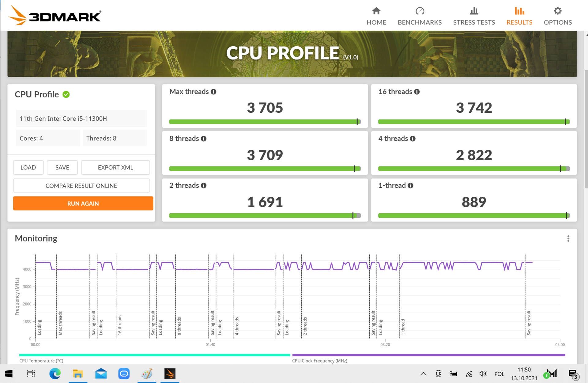588x383 pixels.
Task: Show info for 16 threads score
Action: 417,92
